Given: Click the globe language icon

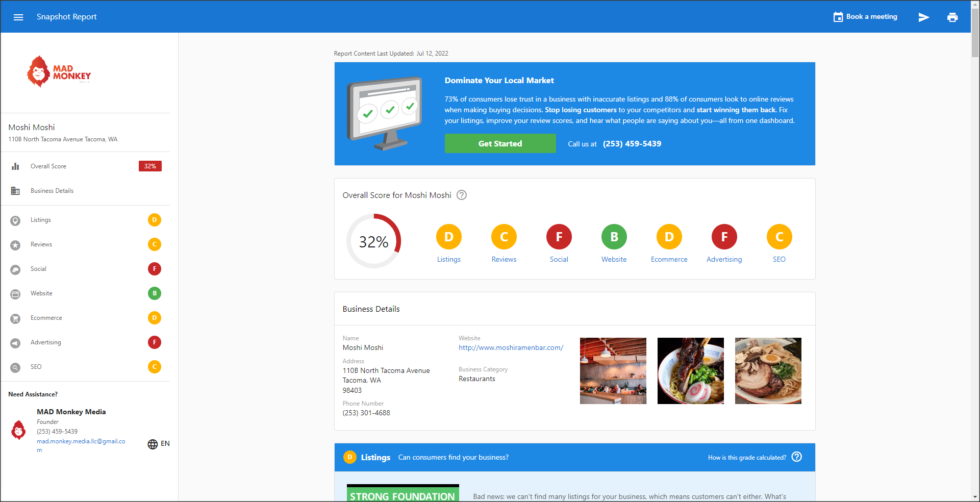Looking at the screenshot, I should point(153,444).
